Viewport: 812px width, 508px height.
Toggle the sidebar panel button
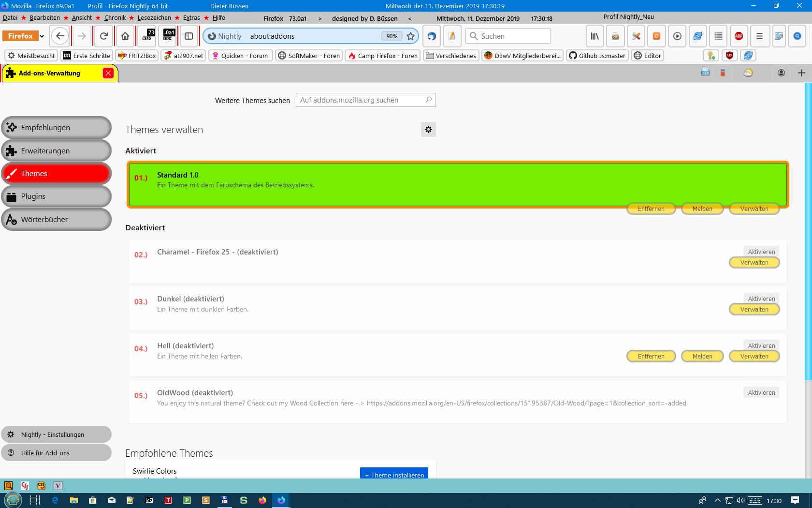click(189, 36)
